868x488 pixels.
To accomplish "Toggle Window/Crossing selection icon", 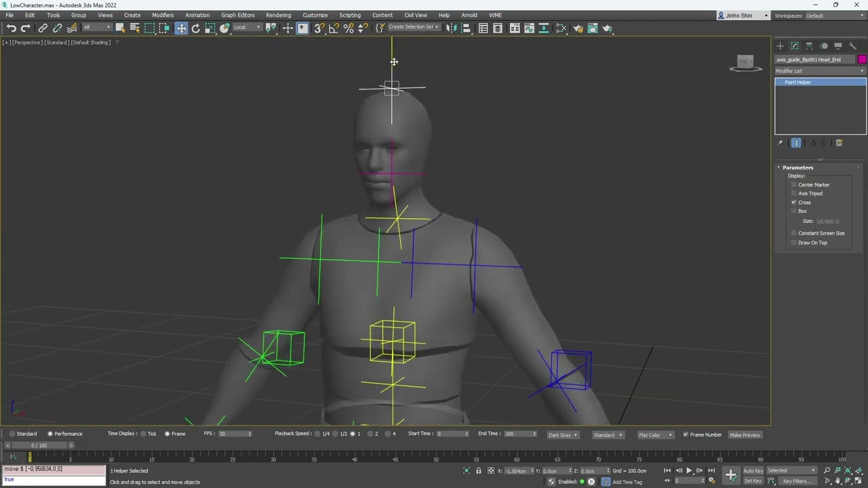I will (164, 28).
